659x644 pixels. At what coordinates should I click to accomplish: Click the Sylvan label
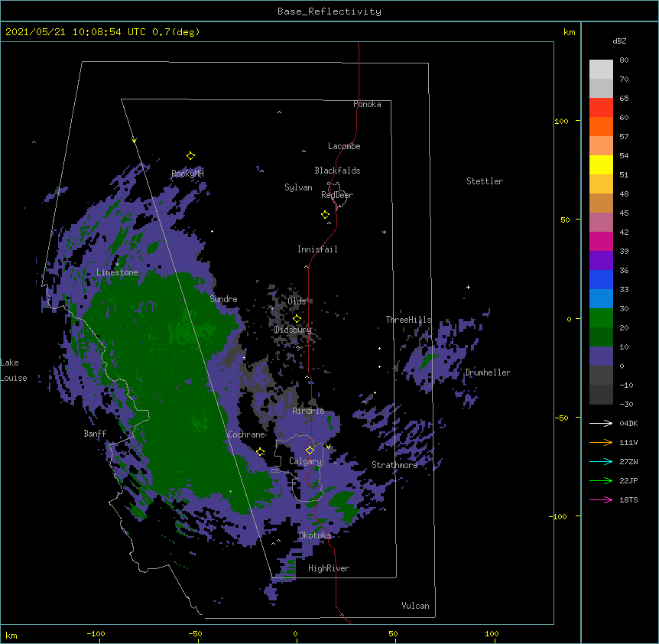point(298,187)
